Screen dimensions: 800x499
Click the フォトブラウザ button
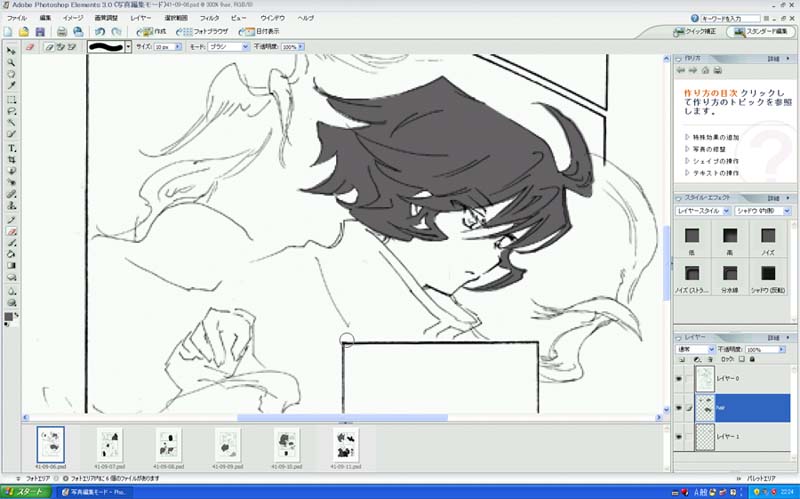(x=202, y=32)
